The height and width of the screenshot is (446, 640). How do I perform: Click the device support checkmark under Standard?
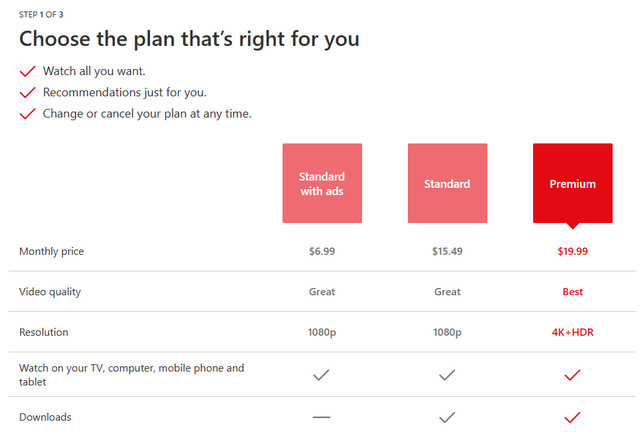coord(447,375)
